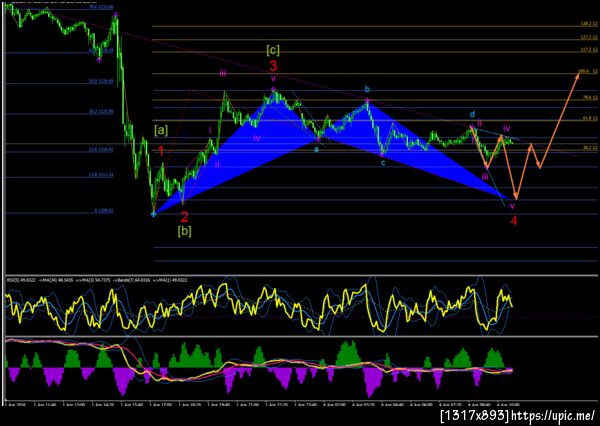Viewport: 600px width, 426px height.
Task: Click the red wave 3 label
Action: pos(273,66)
